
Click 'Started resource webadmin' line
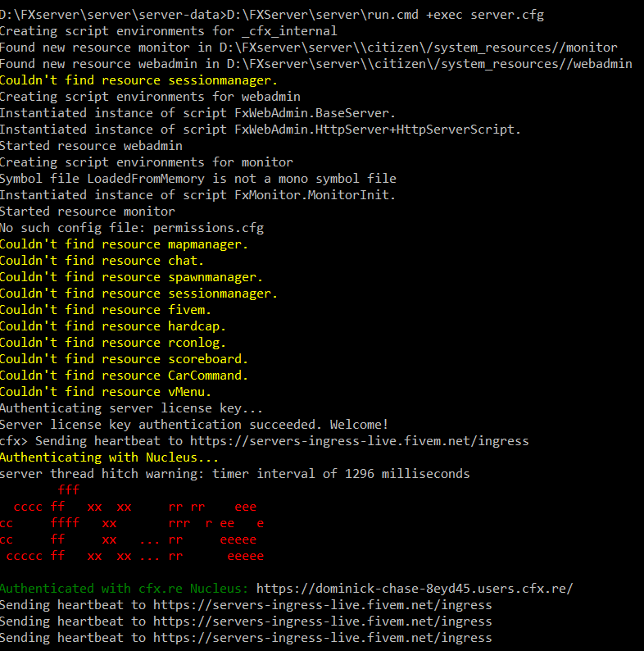point(91,146)
